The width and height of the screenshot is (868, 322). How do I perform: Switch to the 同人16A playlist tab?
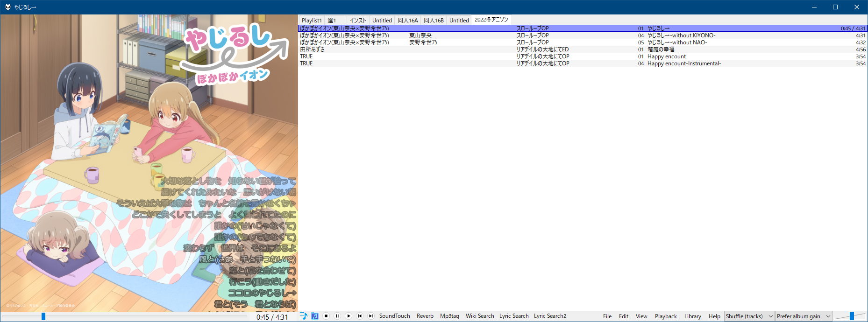[x=408, y=20]
